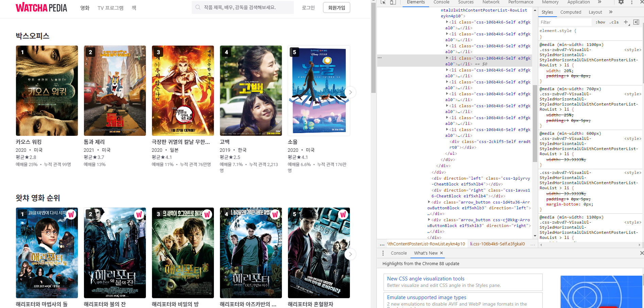Click the ellipsis beside the selected li DOM node

(380, 58)
